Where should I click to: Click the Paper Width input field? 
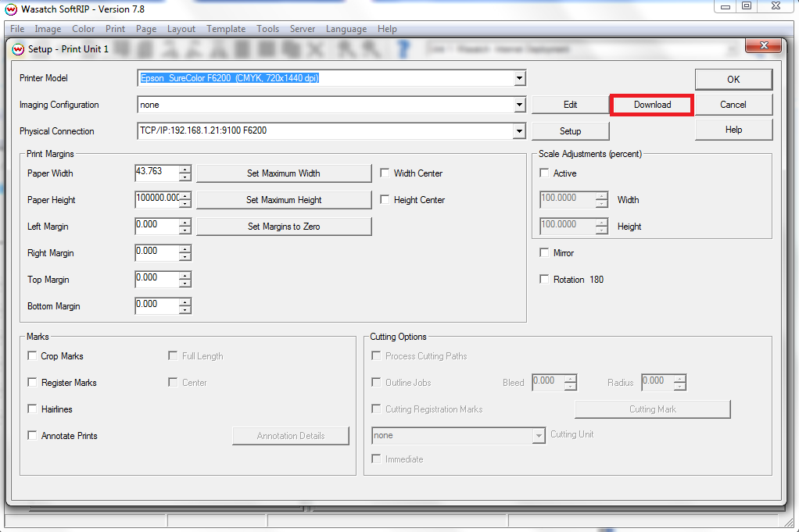[157, 173]
